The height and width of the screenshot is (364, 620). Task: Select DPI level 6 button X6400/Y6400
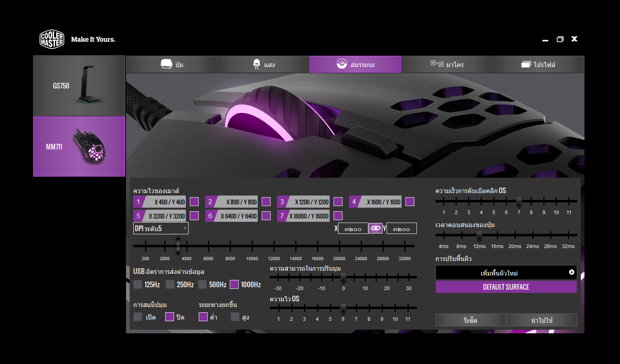click(231, 216)
